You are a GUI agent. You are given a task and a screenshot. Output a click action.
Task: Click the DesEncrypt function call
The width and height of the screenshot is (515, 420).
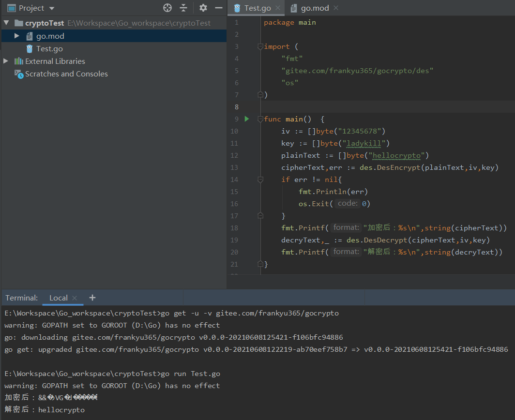(x=398, y=168)
